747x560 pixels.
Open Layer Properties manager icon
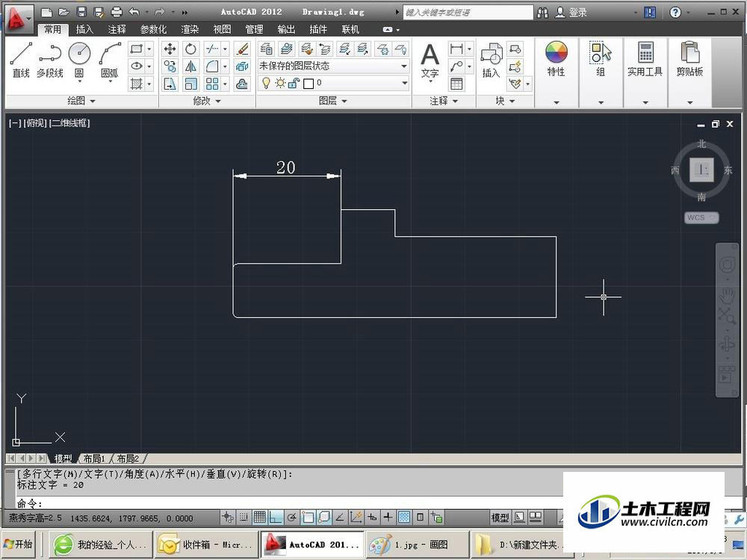coord(267,49)
